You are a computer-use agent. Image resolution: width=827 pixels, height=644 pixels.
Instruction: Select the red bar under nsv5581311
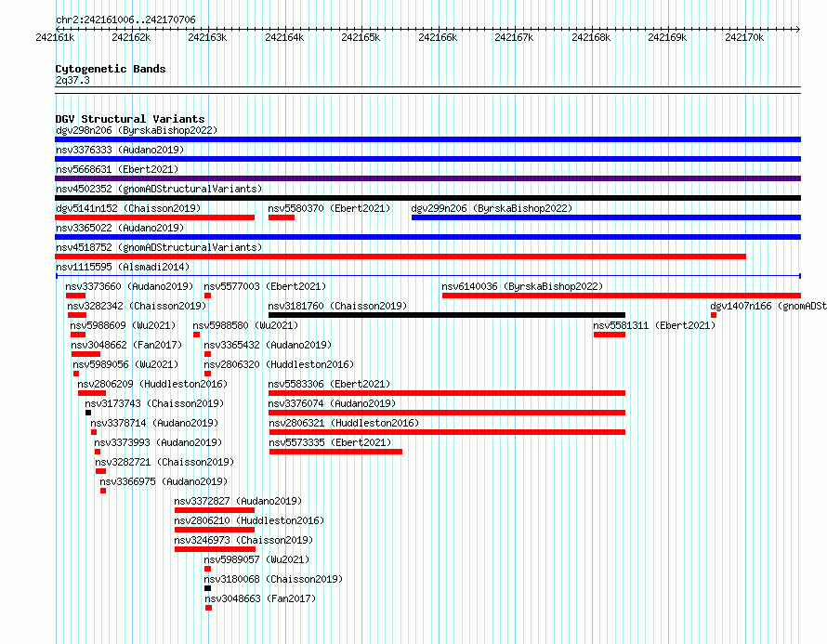pyautogui.click(x=610, y=335)
